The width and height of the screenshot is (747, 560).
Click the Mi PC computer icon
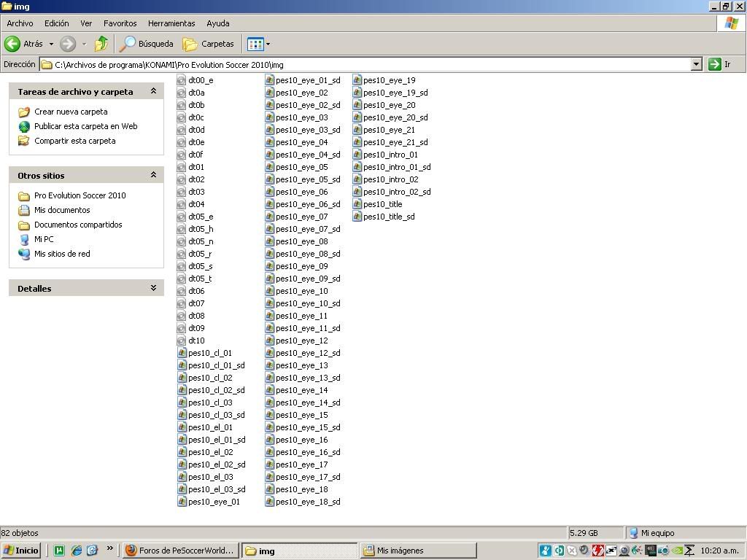coord(24,239)
